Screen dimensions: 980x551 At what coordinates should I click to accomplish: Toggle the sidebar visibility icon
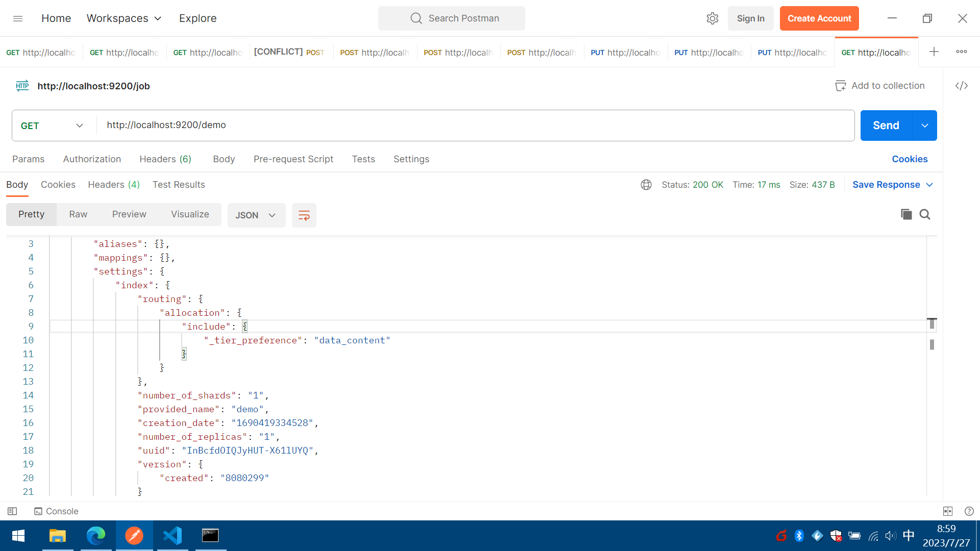(x=12, y=511)
